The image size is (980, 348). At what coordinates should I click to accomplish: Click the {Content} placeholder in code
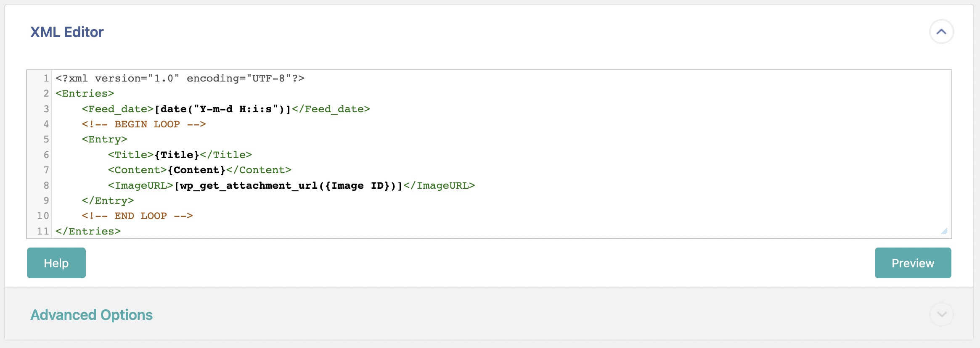point(196,170)
